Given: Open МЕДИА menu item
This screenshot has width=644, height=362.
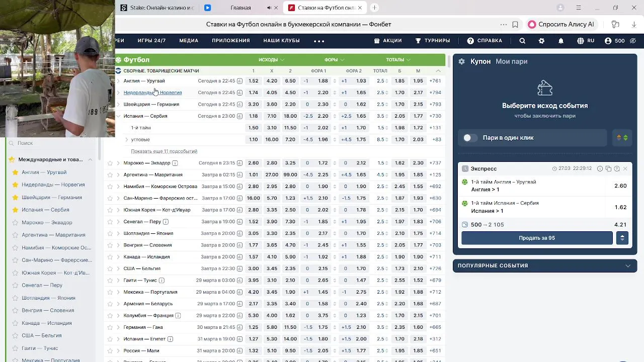Looking at the screenshot, I should pyautogui.click(x=189, y=41).
